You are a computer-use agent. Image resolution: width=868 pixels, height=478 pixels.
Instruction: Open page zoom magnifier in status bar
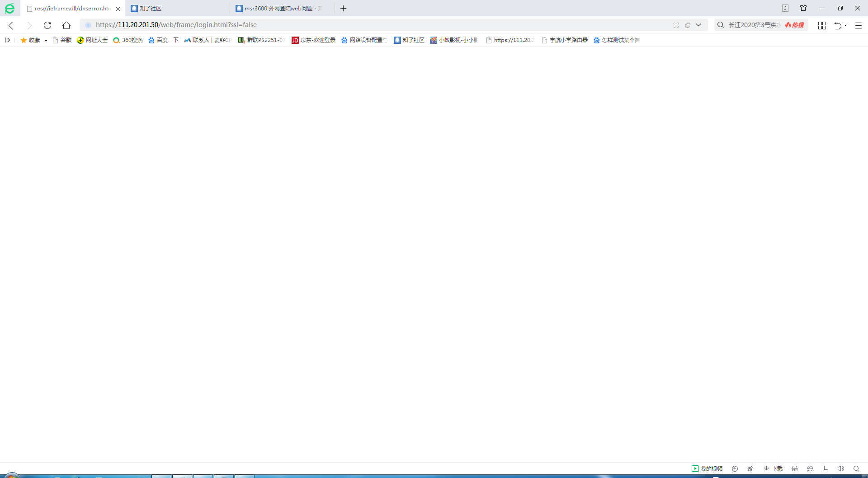click(856, 469)
